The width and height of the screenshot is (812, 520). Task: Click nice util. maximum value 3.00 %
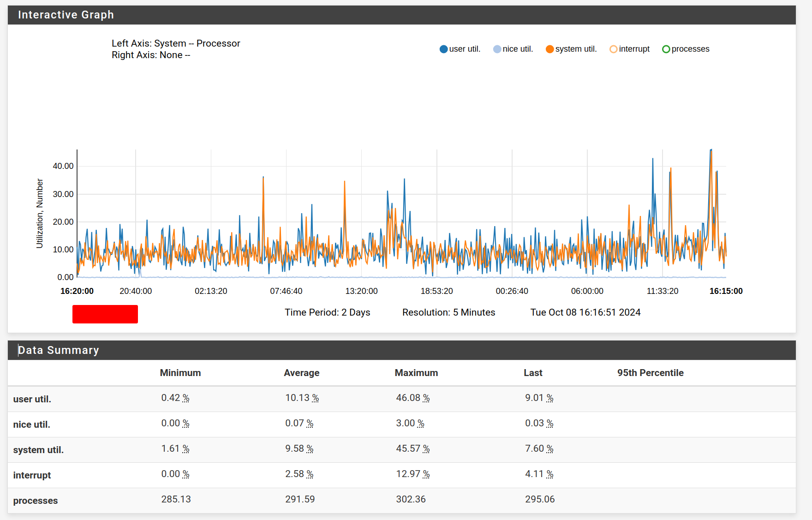pyautogui.click(x=410, y=423)
